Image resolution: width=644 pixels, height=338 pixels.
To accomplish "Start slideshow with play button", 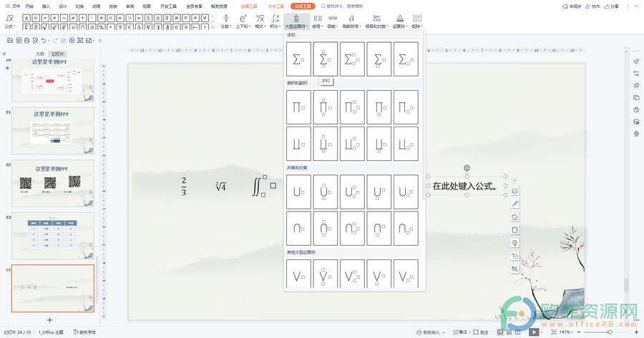I will click(x=534, y=332).
